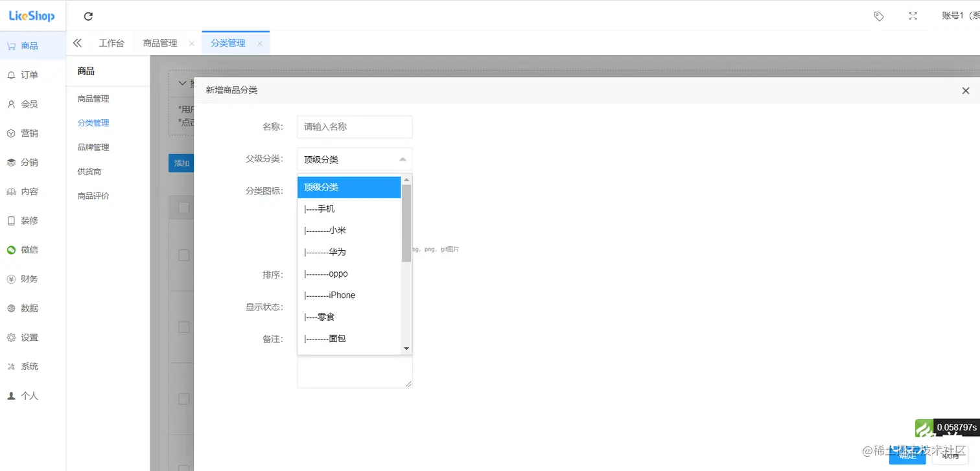Click the 备注 textarea

[x=355, y=371]
